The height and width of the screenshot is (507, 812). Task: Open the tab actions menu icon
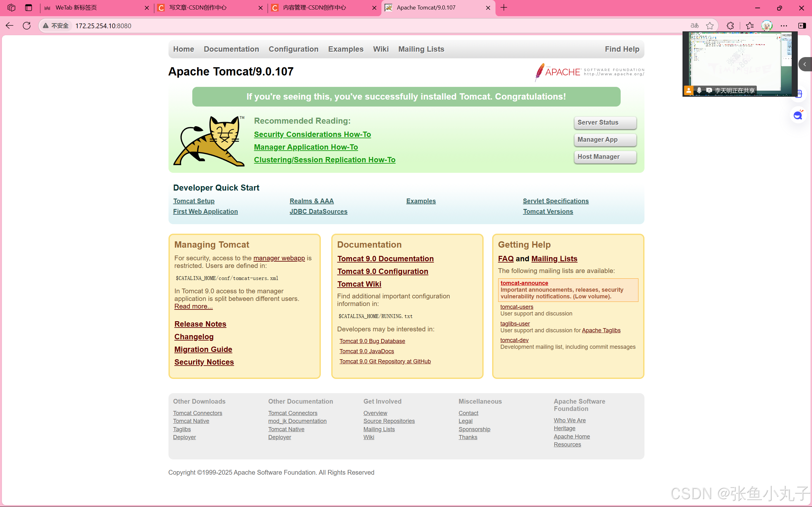click(29, 7)
